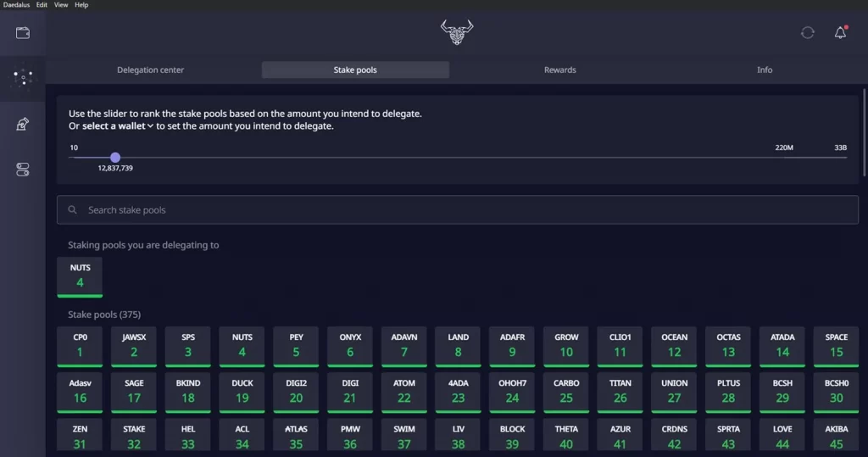Open the Settings toggle sidebar icon

(23, 170)
